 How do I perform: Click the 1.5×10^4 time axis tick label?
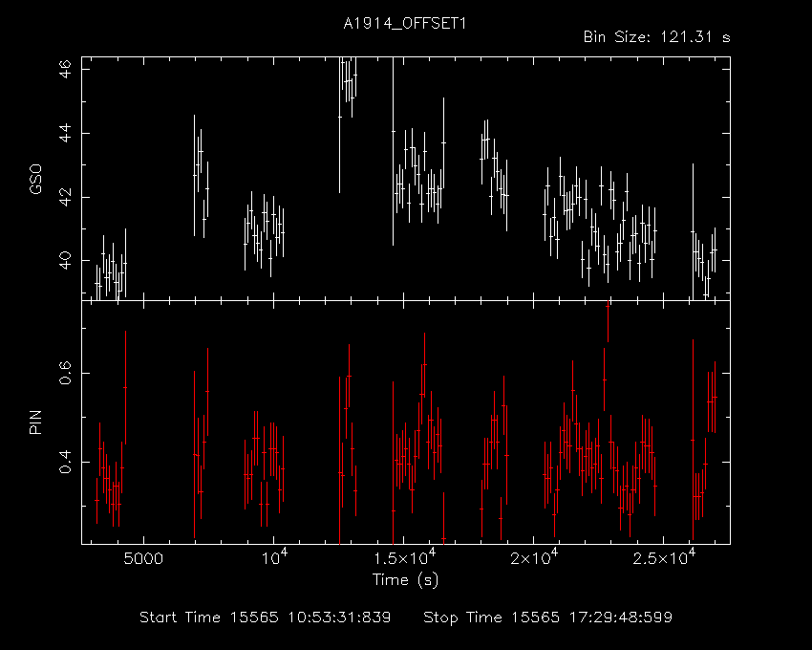pos(405,557)
